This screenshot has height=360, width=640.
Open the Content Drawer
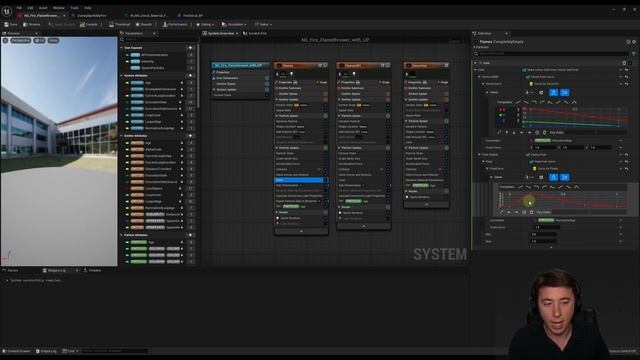click(17, 351)
